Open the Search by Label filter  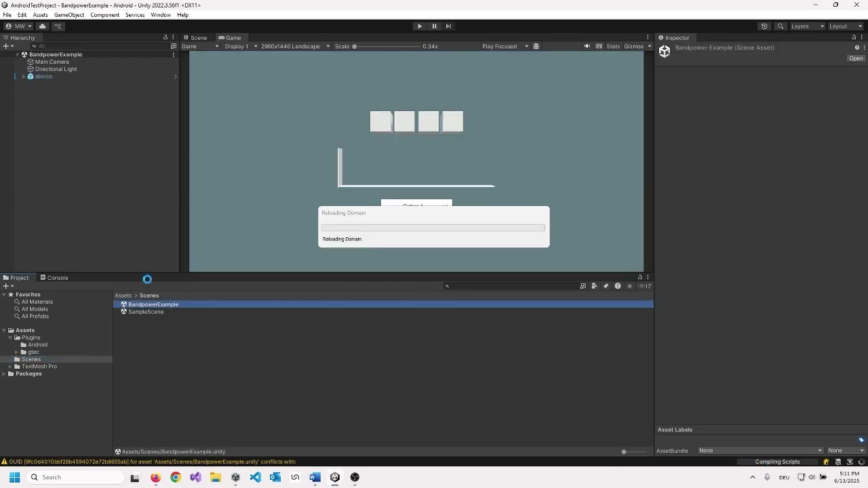(606, 286)
